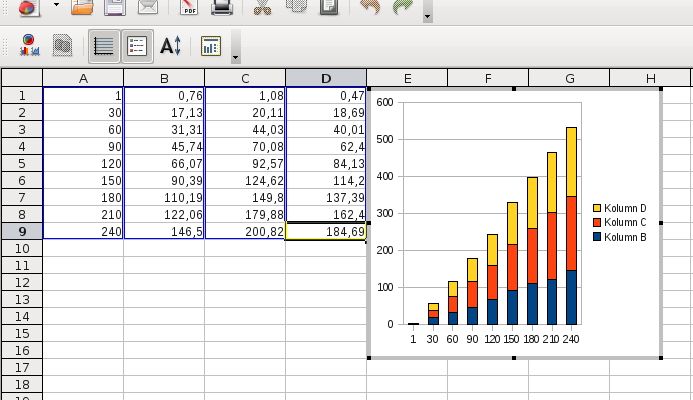Select row header 1
This screenshot has width=693, height=400.
tap(22, 95)
